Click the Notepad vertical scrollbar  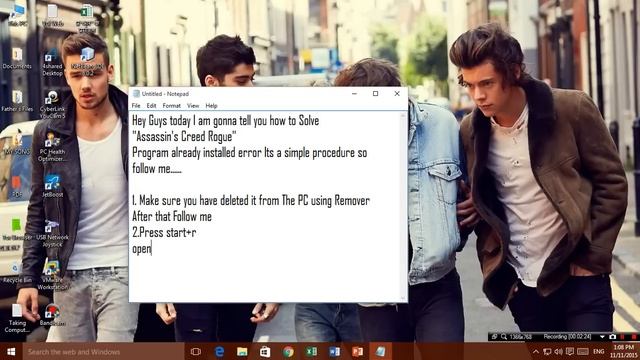pos(403,207)
